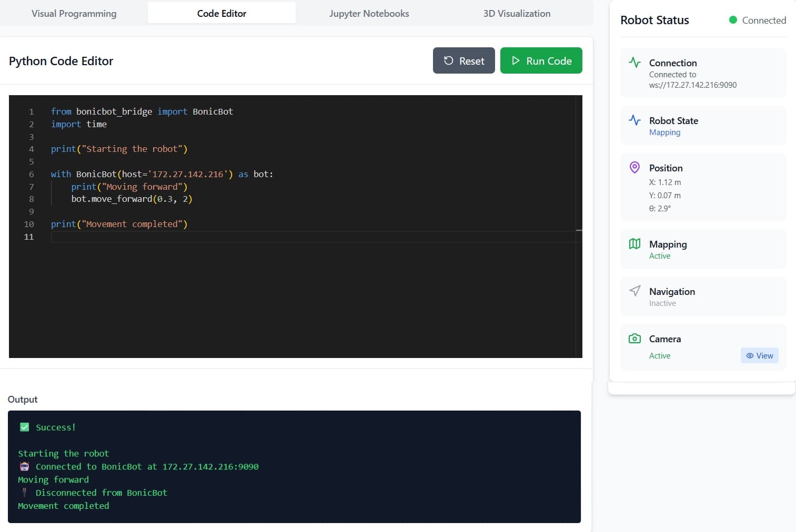Select the Connection waveform icon

pos(634,62)
